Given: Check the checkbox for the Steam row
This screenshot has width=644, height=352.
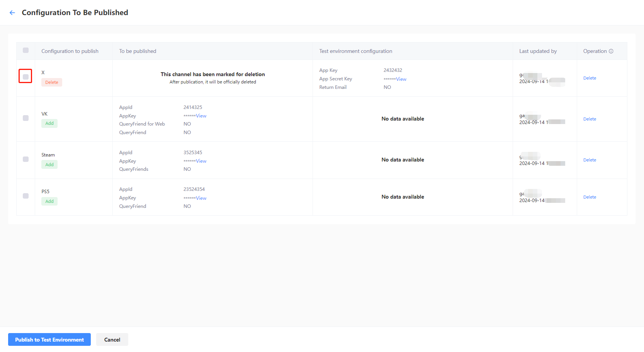Looking at the screenshot, I should tap(25, 159).
